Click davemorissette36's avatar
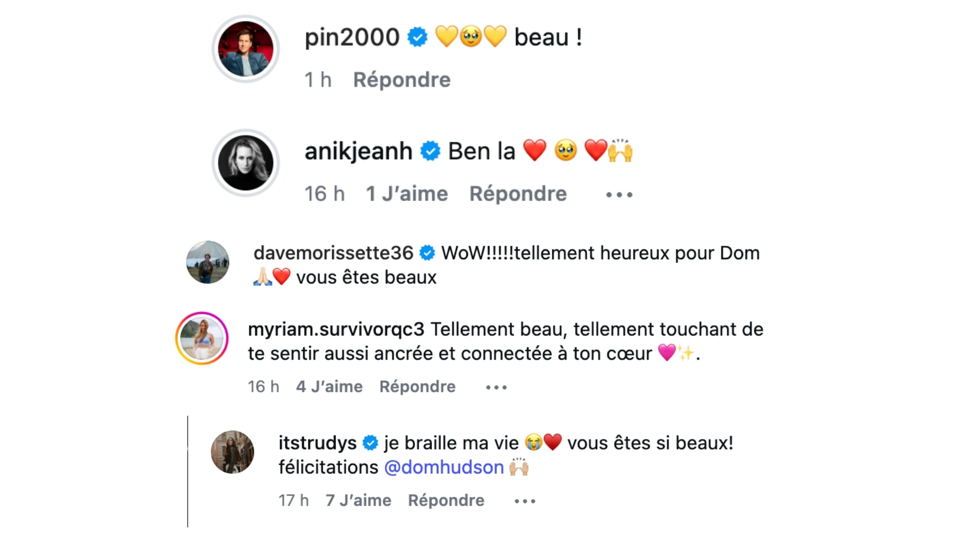Image resolution: width=980 pixels, height=551 pixels. pos(208,262)
